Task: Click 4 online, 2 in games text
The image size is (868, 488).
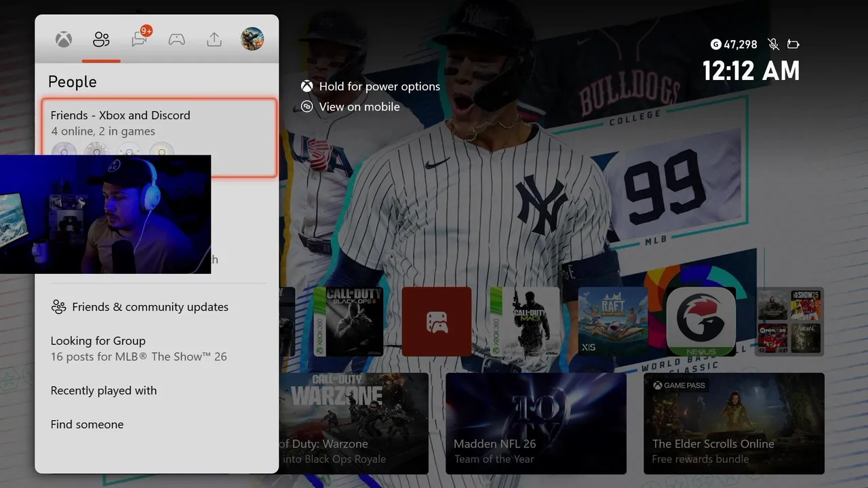Action: click(x=103, y=131)
